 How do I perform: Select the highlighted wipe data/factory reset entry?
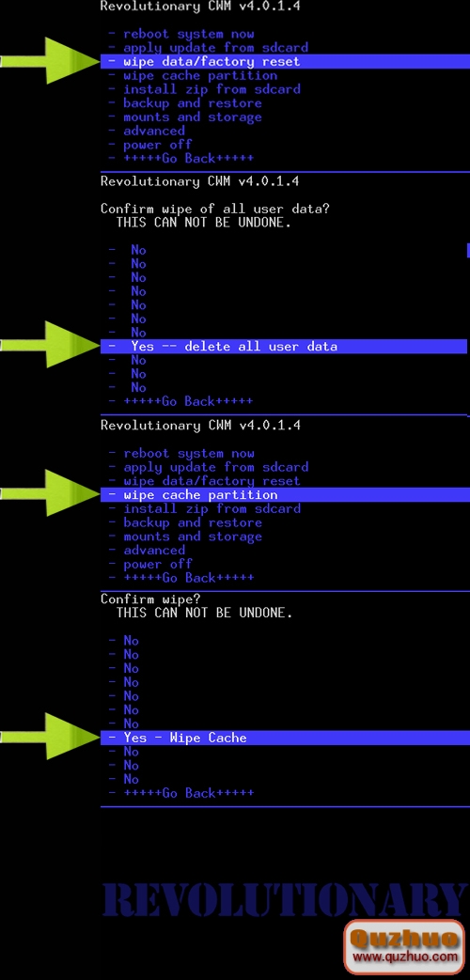coord(284,61)
